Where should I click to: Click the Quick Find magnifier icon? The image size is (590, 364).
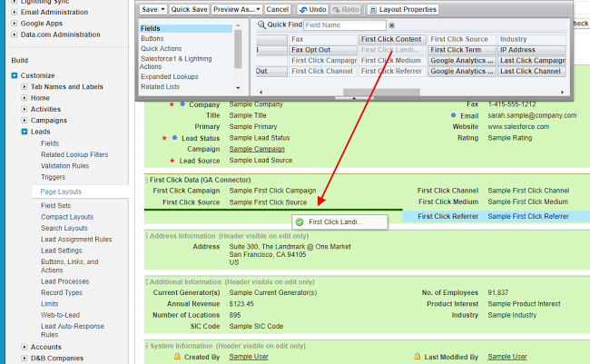261,25
